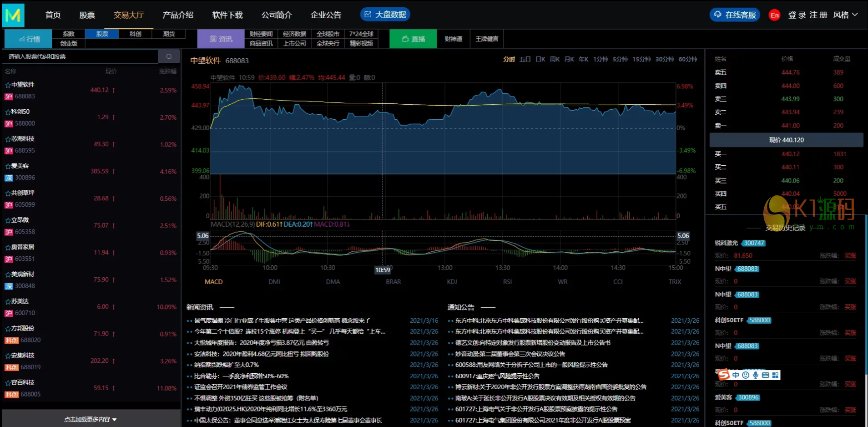Viewport: 868px width, 427px height.
Task: Open the 财神道 tab
Action: pyautogui.click(x=454, y=39)
